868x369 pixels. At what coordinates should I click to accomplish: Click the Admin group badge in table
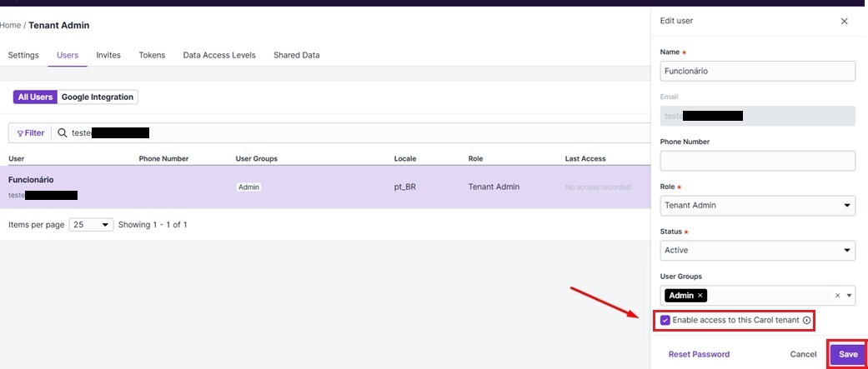(x=248, y=187)
